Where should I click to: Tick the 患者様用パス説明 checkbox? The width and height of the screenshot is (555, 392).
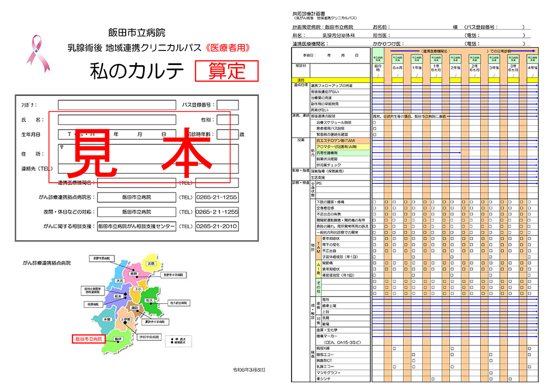coord(375,128)
